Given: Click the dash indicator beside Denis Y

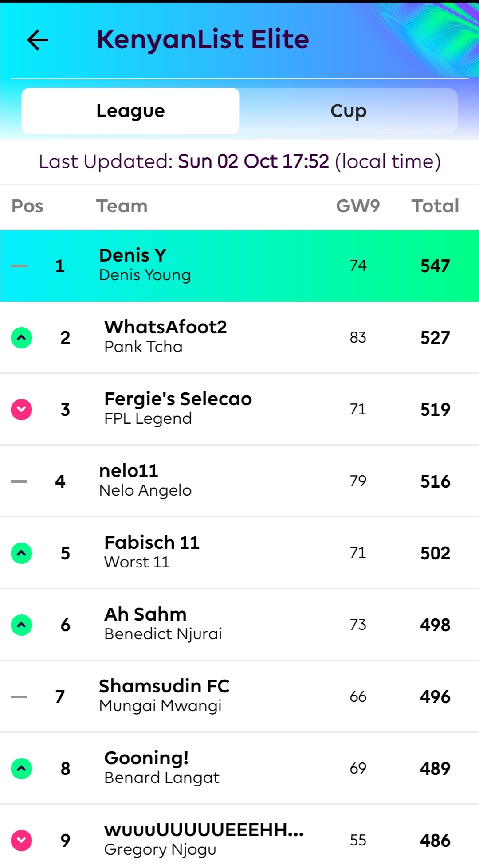Looking at the screenshot, I should [19, 266].
